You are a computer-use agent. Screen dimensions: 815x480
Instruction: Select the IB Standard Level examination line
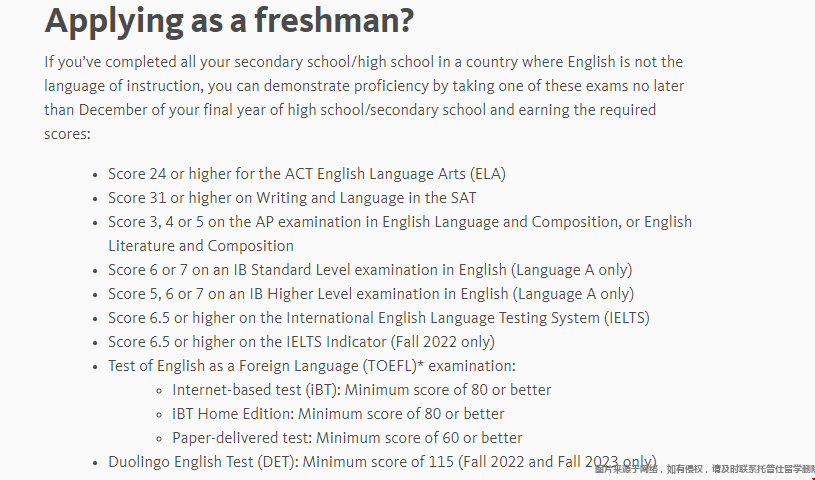coord(370,270)
